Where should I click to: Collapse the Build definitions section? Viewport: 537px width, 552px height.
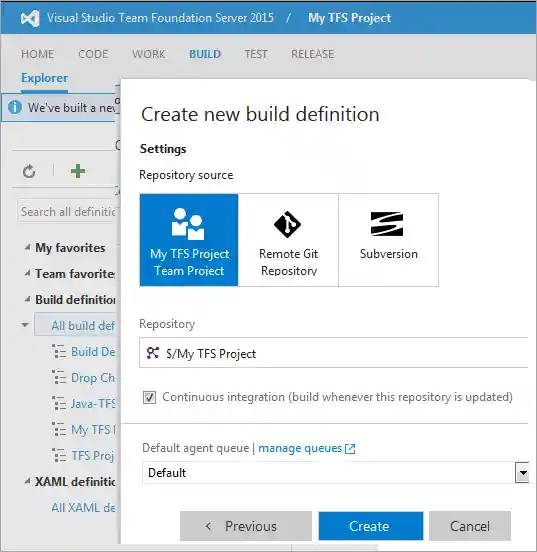tap(27, 299)
